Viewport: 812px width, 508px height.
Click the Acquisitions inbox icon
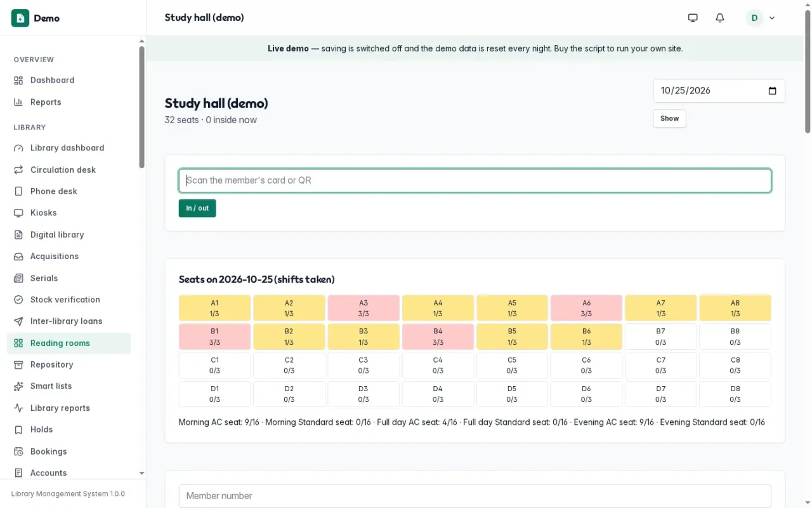click(x=18, y=257)
